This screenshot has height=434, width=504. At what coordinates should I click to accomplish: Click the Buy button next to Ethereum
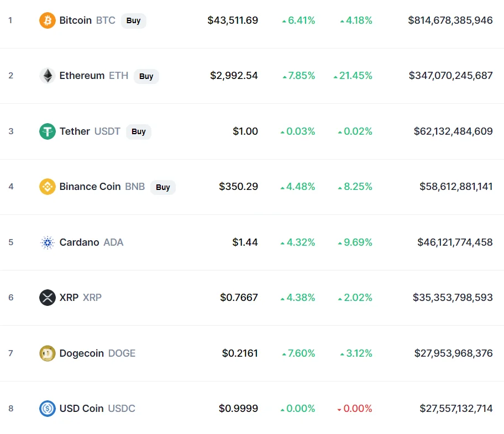click(146, 76)
